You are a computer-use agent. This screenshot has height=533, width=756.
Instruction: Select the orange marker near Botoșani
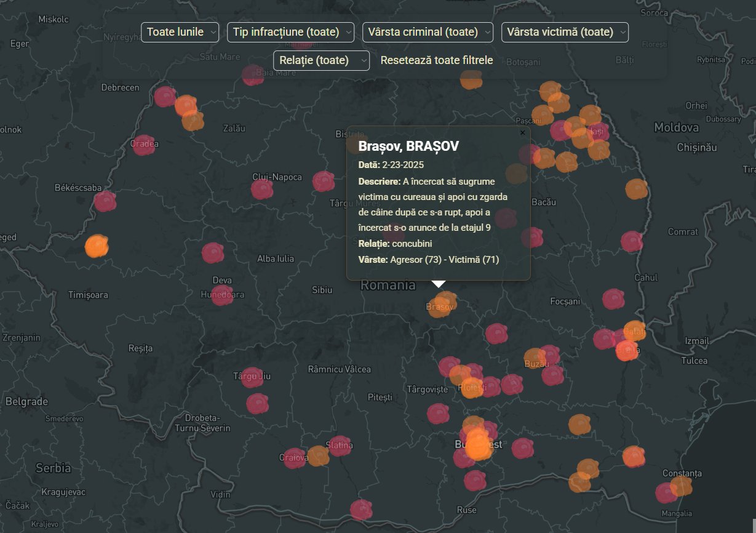(x=471, y=79)
